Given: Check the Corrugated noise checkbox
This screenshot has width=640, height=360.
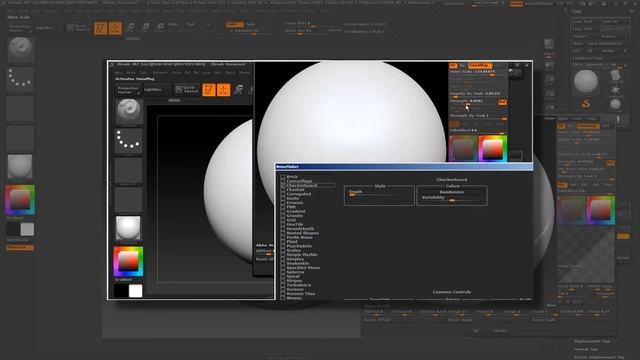Looking at the screenshot, I should (x=282, y=194).
